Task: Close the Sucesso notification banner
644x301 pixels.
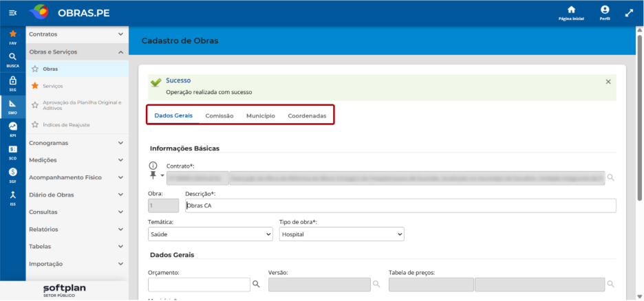Action: [608, 82]
